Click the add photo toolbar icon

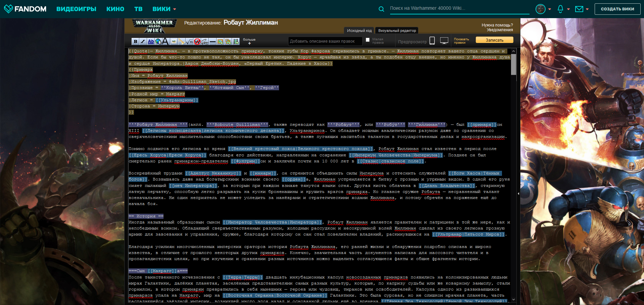220,41
